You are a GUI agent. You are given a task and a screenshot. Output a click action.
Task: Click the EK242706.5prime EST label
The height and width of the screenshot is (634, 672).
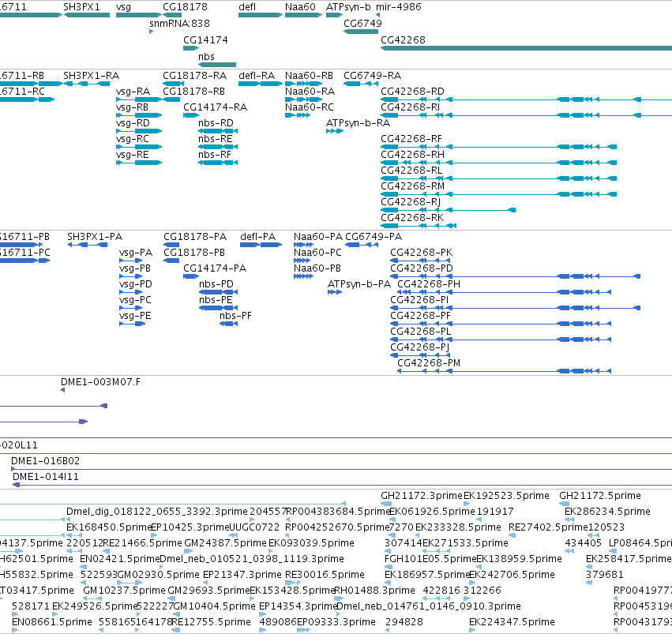point(512,575)
